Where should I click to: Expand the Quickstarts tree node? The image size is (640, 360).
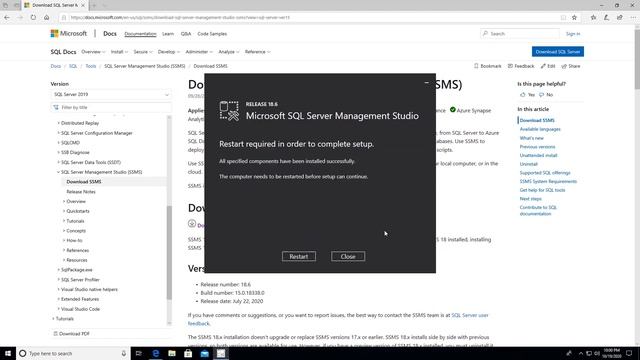click(x=64, y=211)
